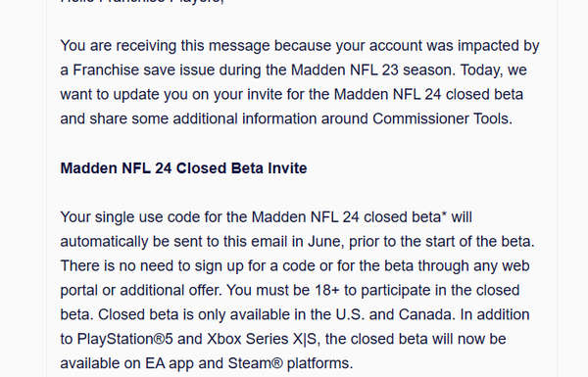Click the 'Madden NFL 24 Closed Beta Invite' heading
This screenshot has height=377, width=588.
pyautogui.click(x=183, y=168)
